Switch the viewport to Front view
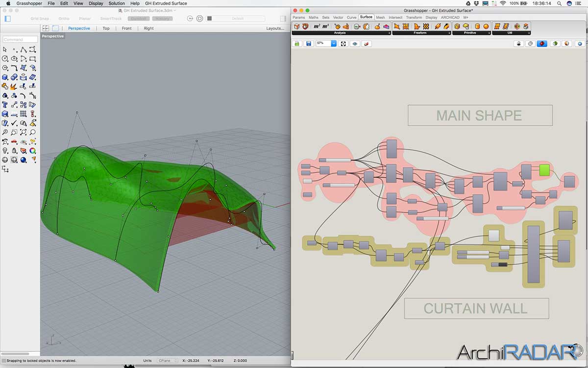The height and width of the screenshot is (368, 588). [x=126, y=28]
